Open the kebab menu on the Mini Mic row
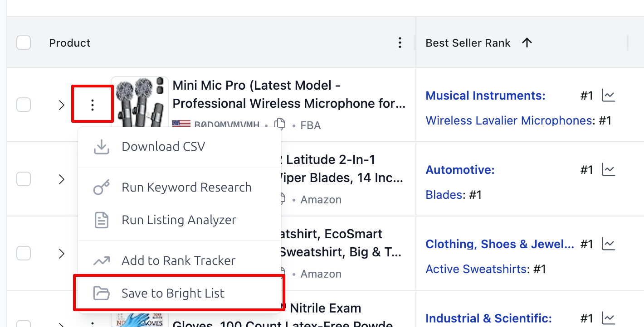The width and height of the screenshot is (644, 327). (x=92, y=104)
